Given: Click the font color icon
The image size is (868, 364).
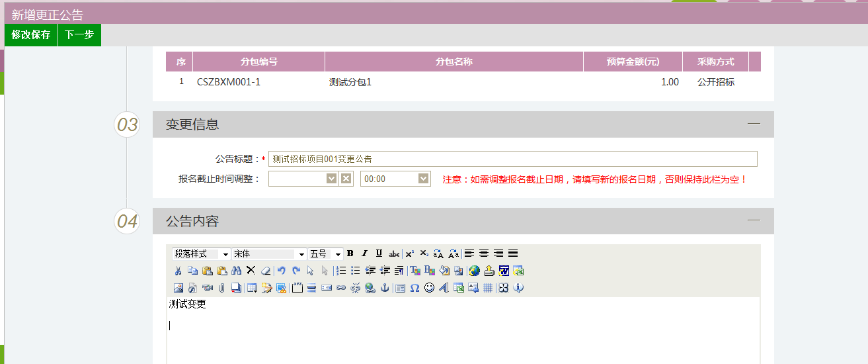Looking at the screenshot, I should pyautogui.click(x=416, y=271).
